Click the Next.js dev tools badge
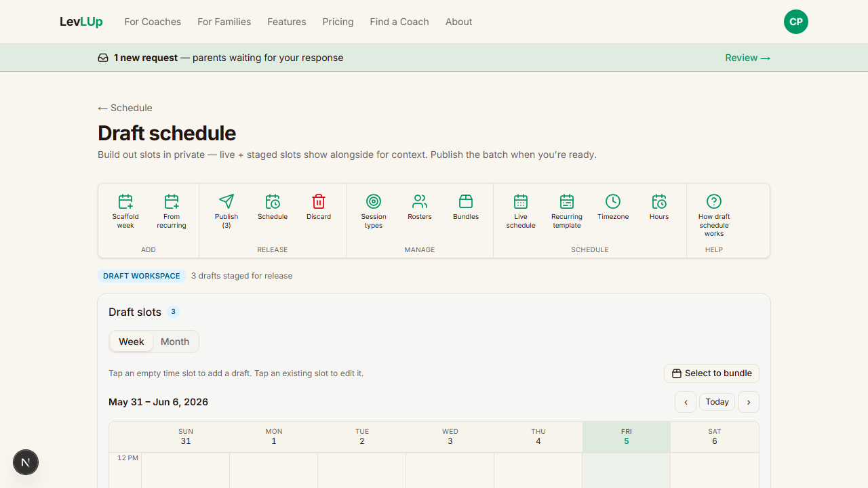 [x=26, y=462]
